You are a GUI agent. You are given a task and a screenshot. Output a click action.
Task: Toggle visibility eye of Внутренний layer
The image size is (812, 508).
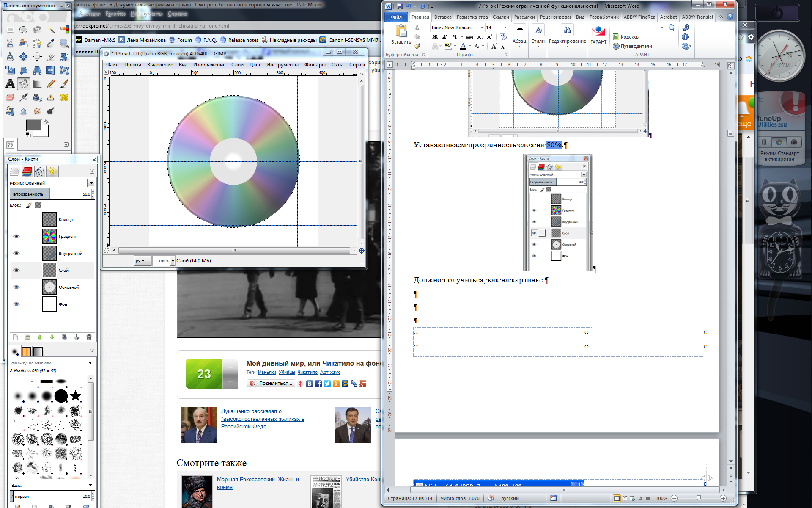pos(16,253)
